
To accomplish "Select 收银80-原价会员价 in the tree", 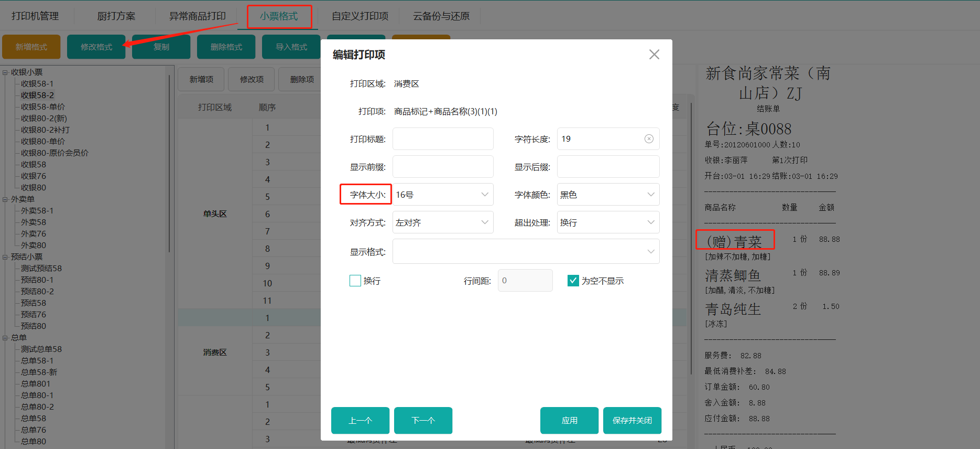I will pyautogui.click(x=55, y=153).
